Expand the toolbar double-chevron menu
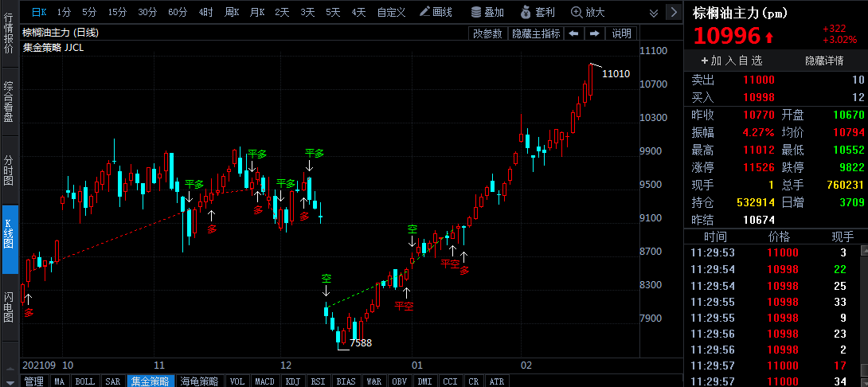The height and width of the screenshot is (387, 868). point(654,12)
